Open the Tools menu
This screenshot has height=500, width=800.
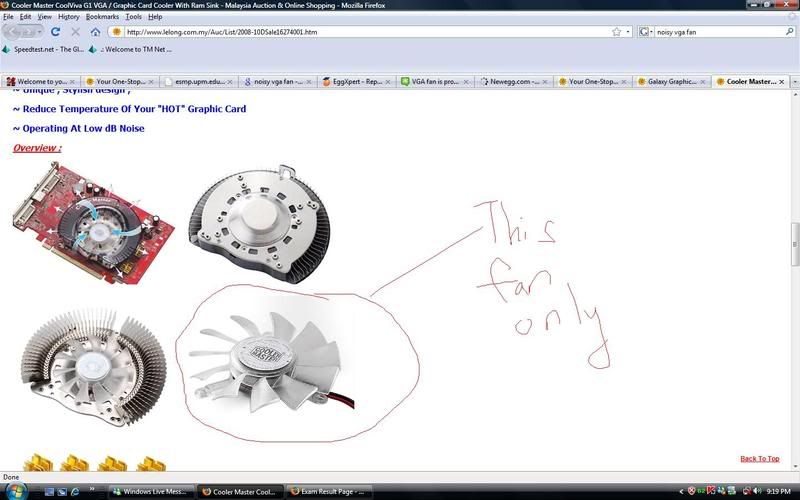pos(133,17)
